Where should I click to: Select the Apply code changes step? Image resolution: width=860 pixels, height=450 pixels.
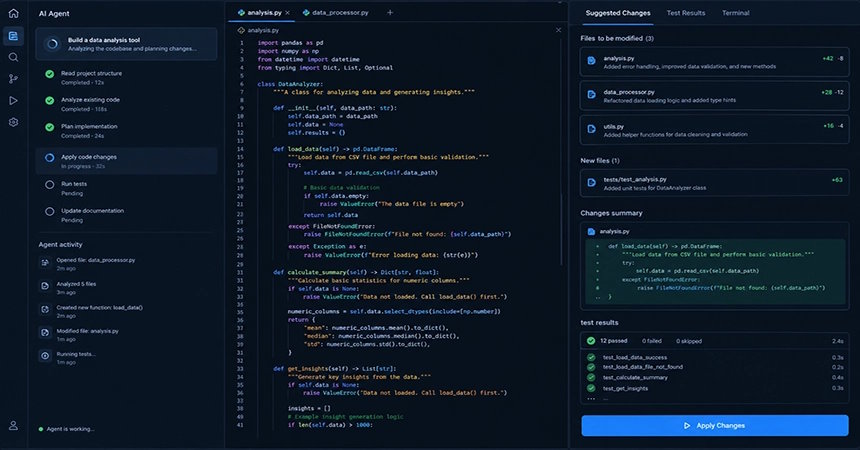[127, 161]
